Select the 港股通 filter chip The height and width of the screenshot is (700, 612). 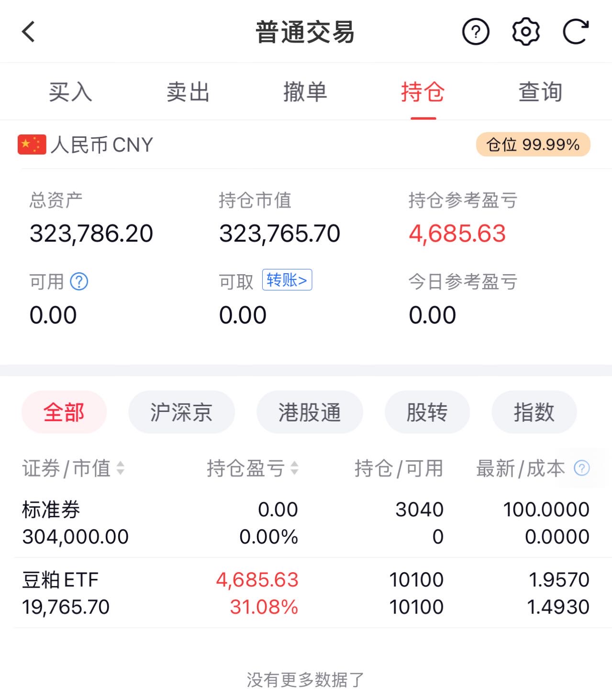click(x=310, y=412)
